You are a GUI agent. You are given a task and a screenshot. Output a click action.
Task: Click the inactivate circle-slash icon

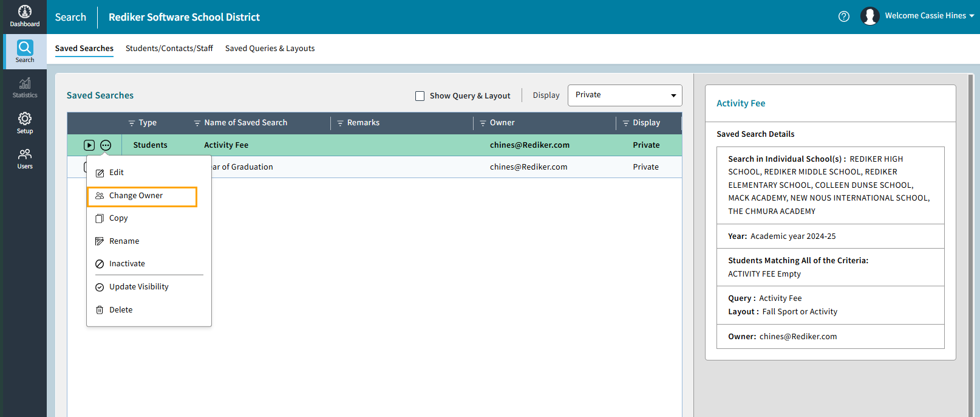click(100, 264)
